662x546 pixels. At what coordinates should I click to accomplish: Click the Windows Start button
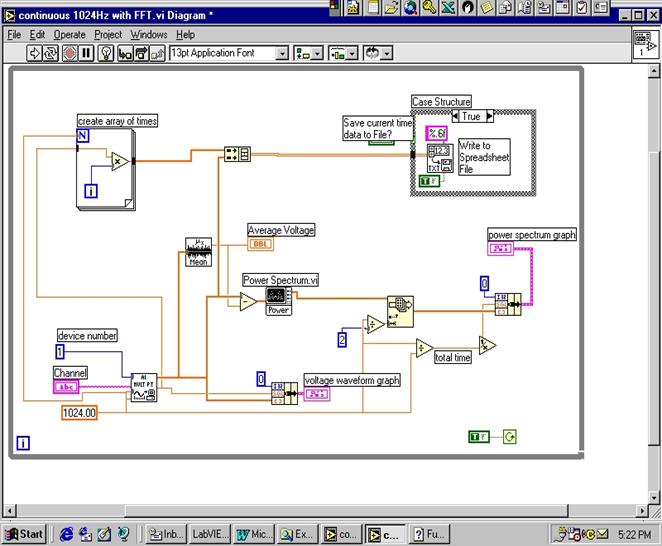tap(24, 534)
